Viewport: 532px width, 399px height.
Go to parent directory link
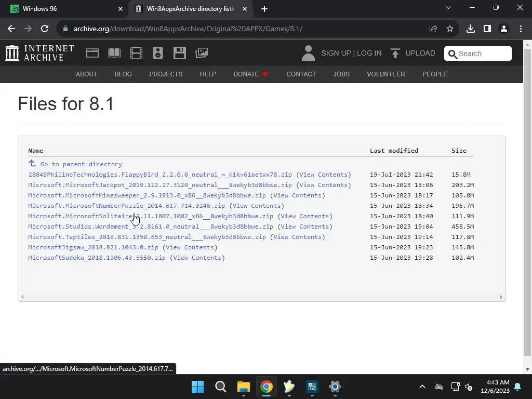click(81, 164)
